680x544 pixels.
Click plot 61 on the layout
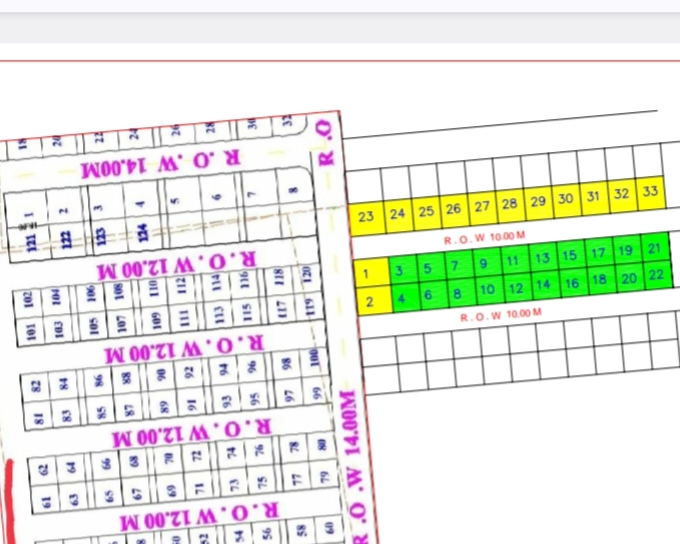pos(45,500)
